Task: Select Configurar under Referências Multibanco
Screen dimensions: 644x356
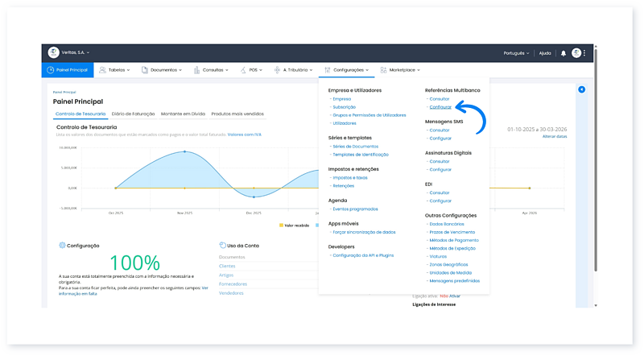Action: [x=440, y=106]
